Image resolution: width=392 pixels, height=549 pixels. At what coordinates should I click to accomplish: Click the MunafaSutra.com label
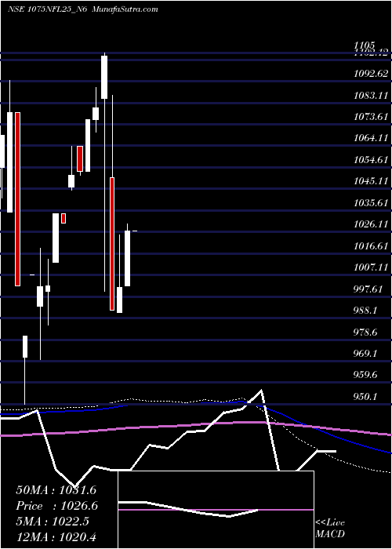(x=125, y=9)
